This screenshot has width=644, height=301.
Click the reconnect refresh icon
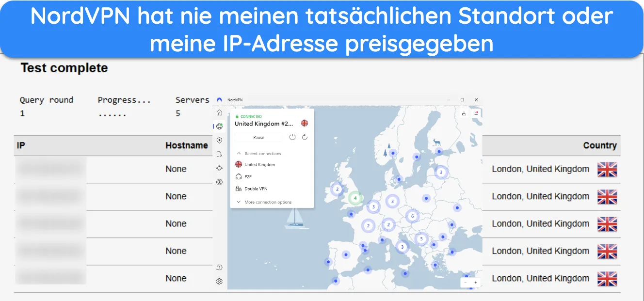tap(305, 137)
